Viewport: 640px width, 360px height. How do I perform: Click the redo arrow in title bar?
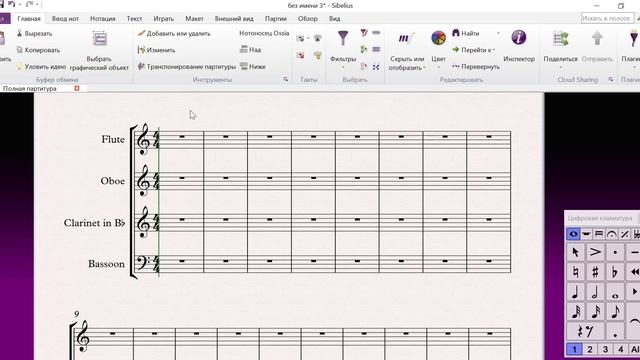(x=29, y=4)
